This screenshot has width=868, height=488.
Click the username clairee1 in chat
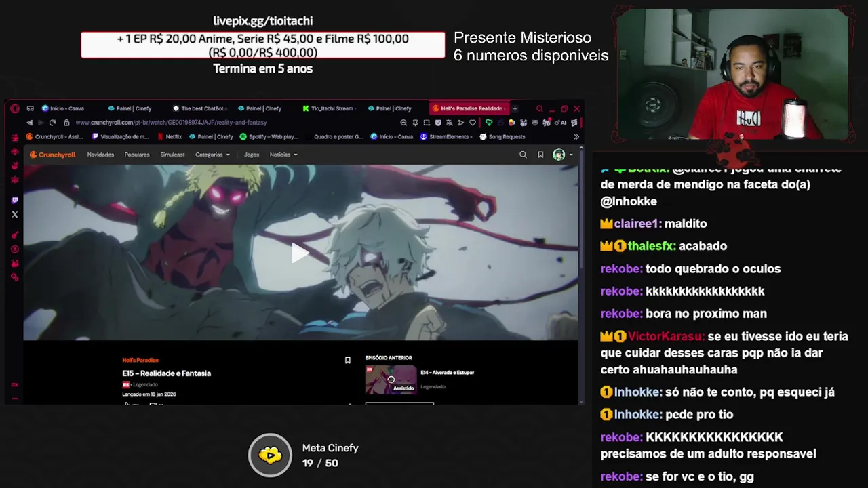637,224
